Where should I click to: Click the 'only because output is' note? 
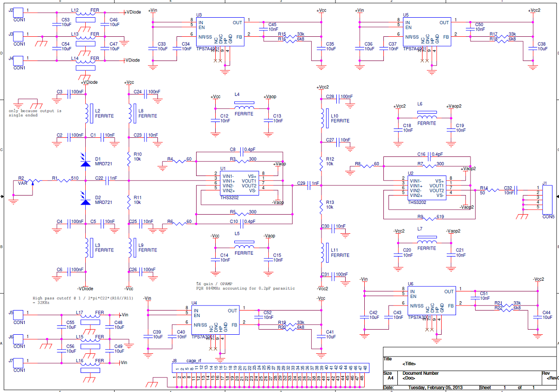coord(35,111)
